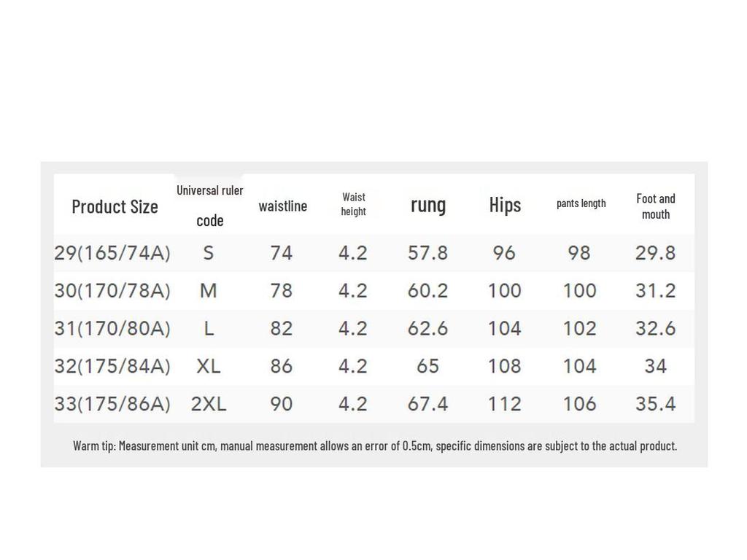Click the warm tip measurement note
The image size is (747, 560).
375,446
